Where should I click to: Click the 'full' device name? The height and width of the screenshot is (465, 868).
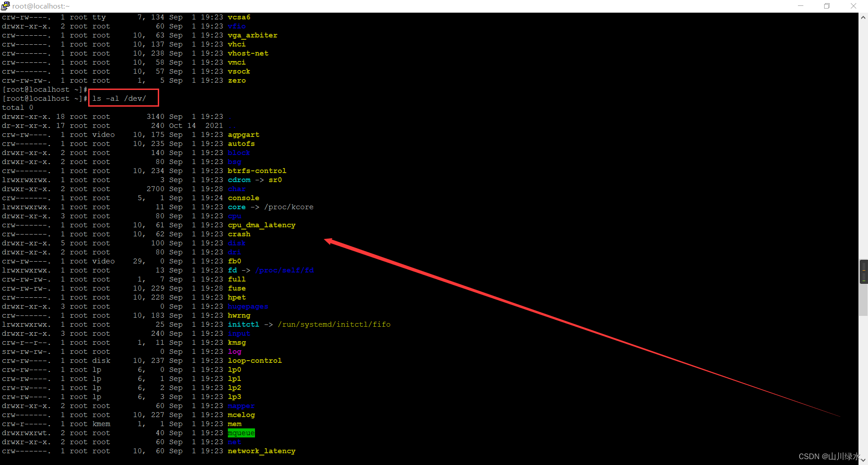click(x=237, y=279)
